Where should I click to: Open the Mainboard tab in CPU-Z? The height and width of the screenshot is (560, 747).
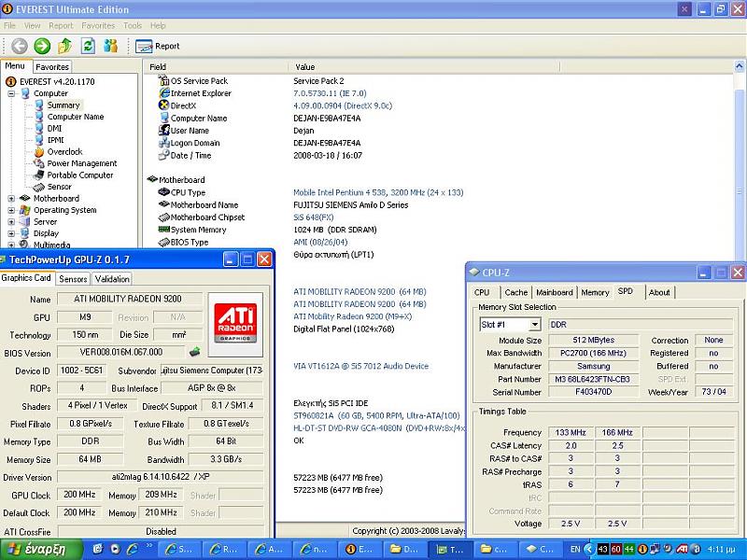555,292
